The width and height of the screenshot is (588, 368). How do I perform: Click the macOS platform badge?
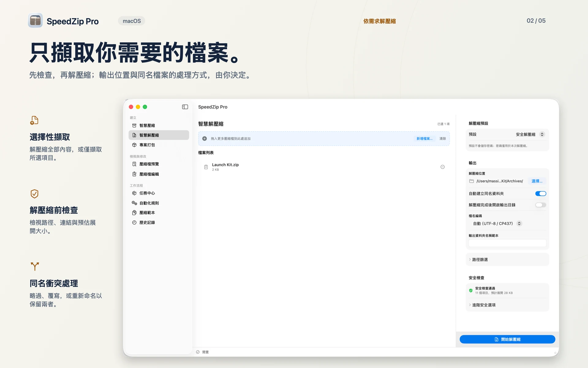132,21
